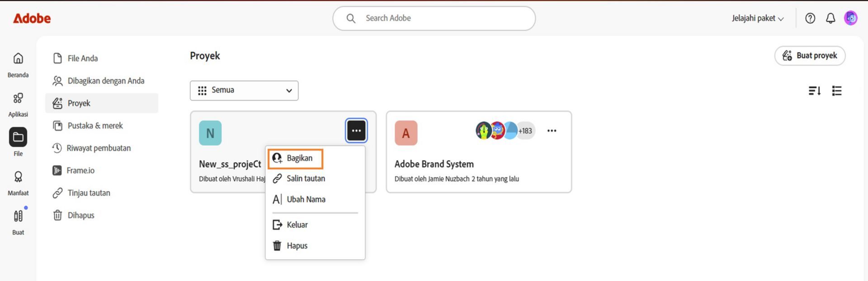Viewport: 868px width, 281px height.
Task: Open Riwayat pembuatan
Action: 102,148
